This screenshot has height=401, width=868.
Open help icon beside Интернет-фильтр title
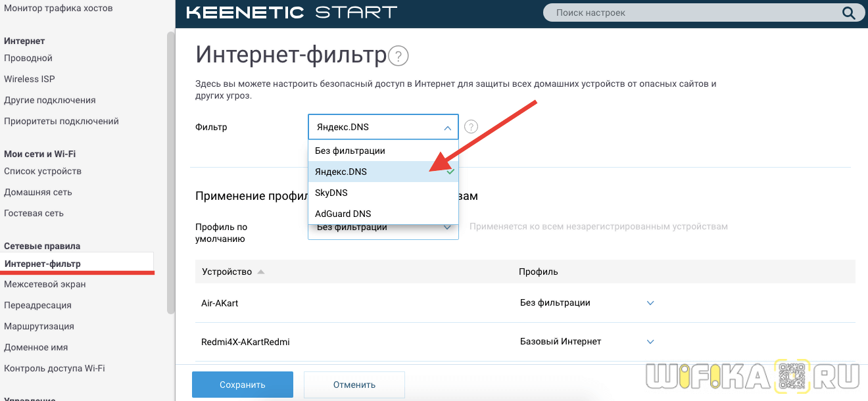[398, 56]
